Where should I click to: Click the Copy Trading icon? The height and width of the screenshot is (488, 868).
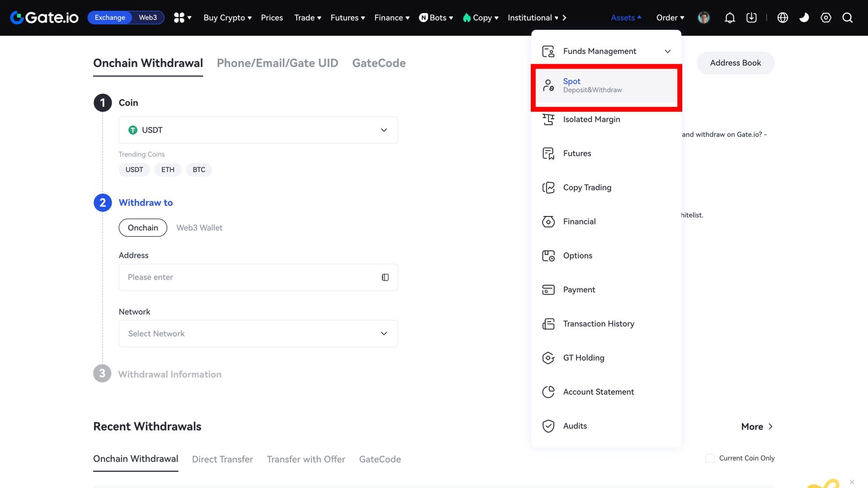[548, 188]
